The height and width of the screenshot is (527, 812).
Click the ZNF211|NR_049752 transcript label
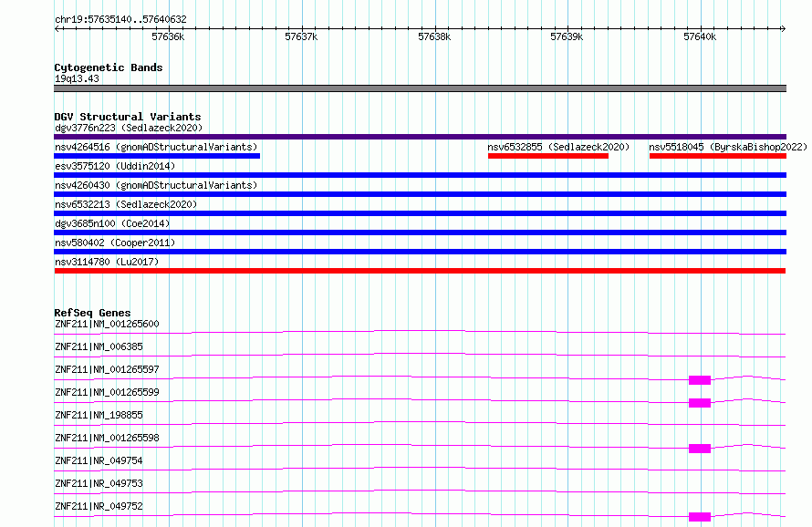click(x=99, y=506)
